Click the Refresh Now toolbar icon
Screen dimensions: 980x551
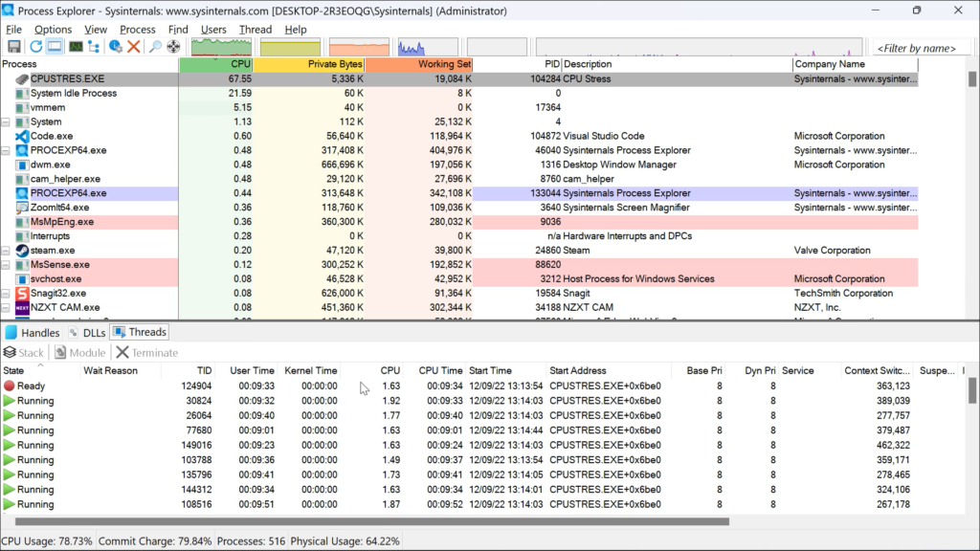click(x=36, y=46)
